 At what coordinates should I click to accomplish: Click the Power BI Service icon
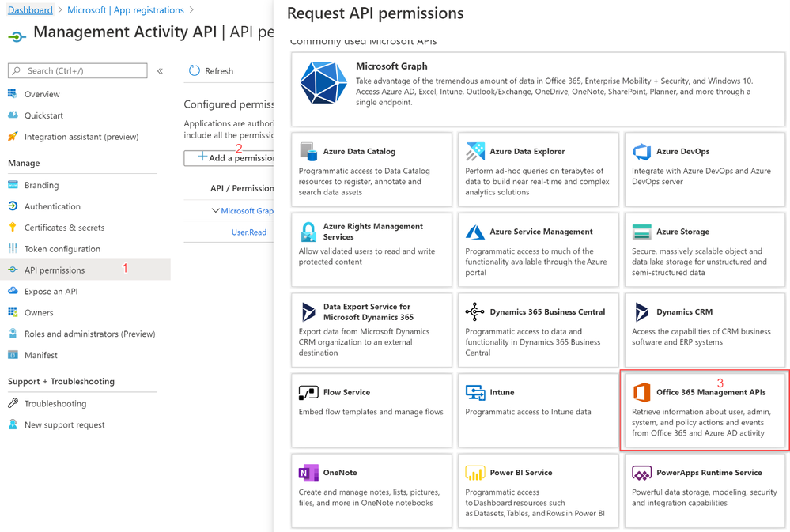point(475,473)
